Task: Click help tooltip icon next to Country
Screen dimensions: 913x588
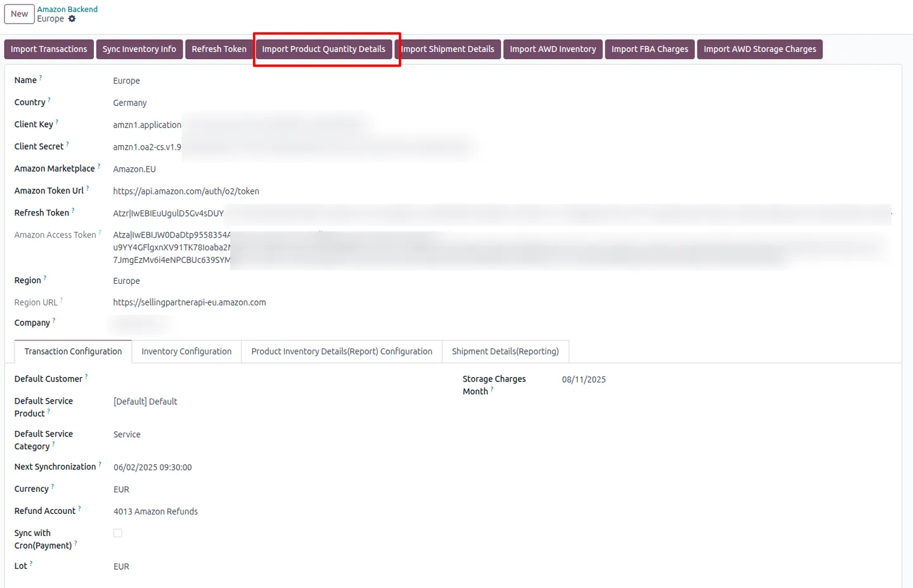Action: click(49, 100)
